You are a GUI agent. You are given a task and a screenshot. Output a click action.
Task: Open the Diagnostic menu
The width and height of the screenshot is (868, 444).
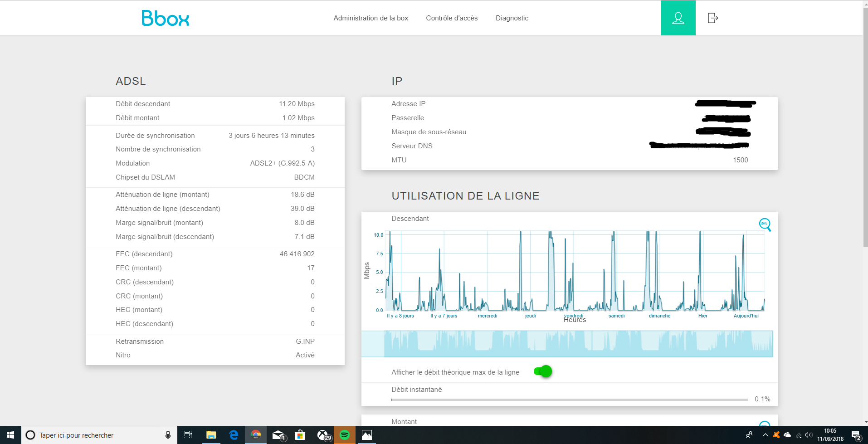click(x=512, y=18)
